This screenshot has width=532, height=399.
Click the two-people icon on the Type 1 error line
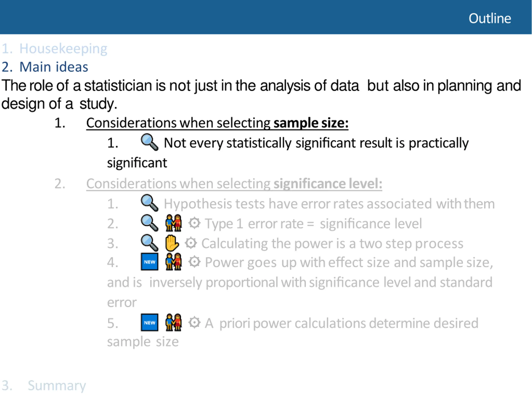pos(173,223)
